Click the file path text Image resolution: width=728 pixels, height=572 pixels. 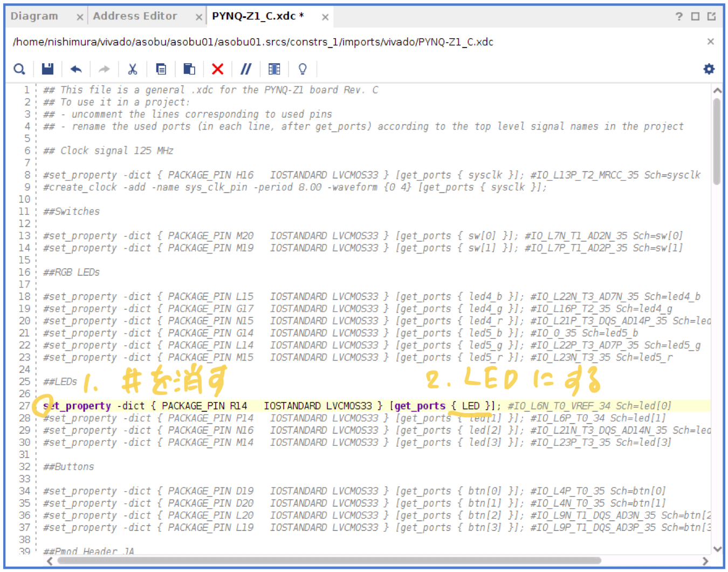pos(253,42)
